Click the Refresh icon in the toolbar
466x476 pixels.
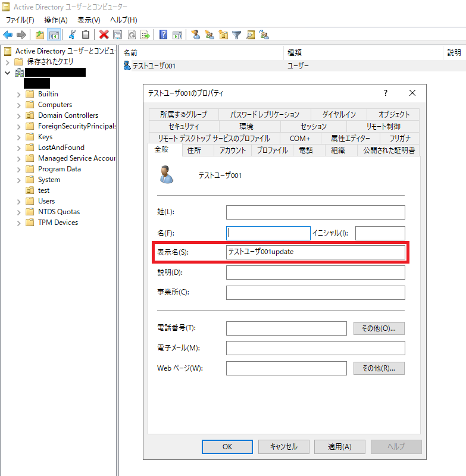[132, 35]
